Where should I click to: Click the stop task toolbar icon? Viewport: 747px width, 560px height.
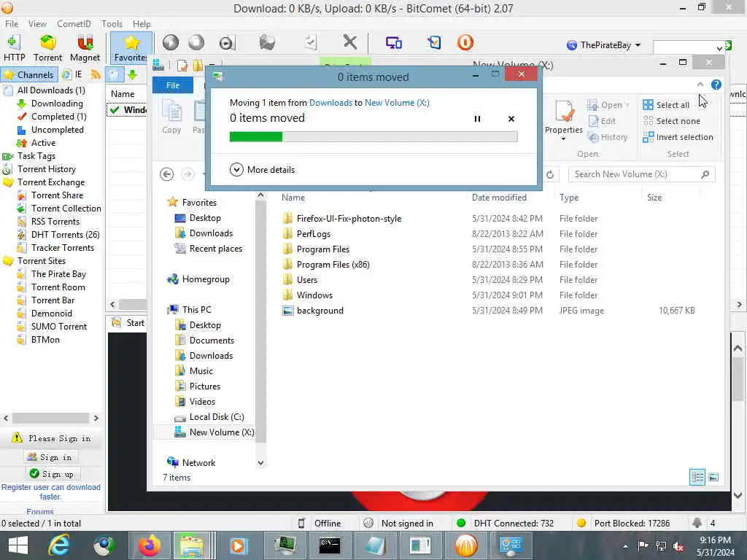196,42
